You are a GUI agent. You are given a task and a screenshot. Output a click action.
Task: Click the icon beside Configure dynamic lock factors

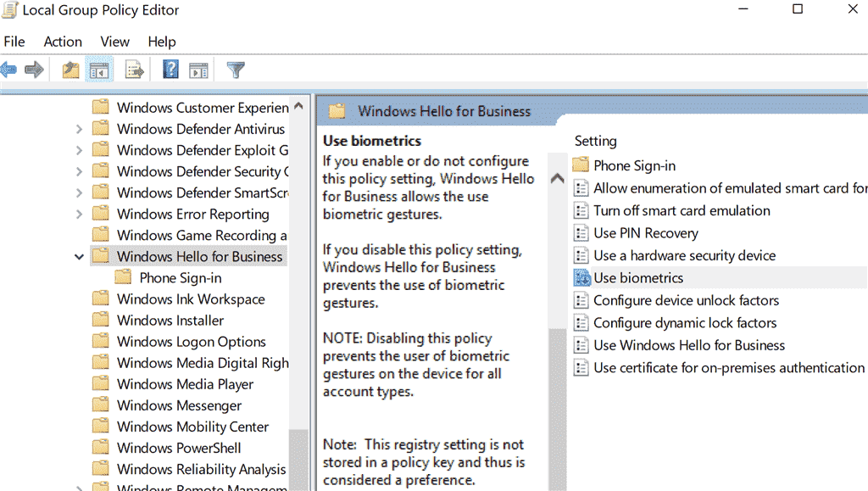[x=581, y=323]
